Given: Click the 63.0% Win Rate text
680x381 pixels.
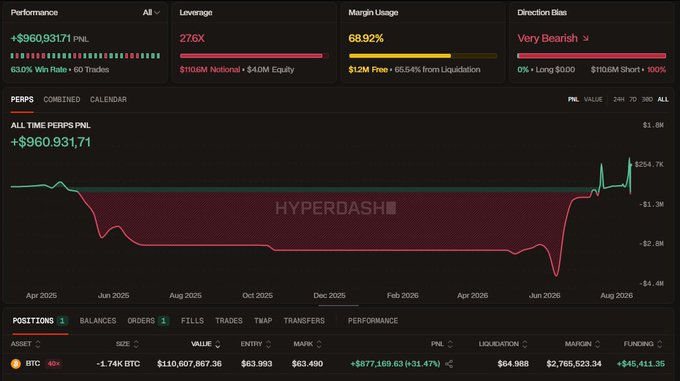Looking at the screenshot, I should point(39,70).
